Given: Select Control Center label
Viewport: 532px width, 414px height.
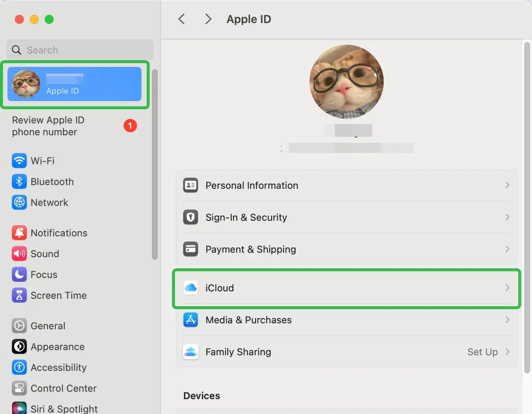Looking at the screenshot, I should point(63,388).
